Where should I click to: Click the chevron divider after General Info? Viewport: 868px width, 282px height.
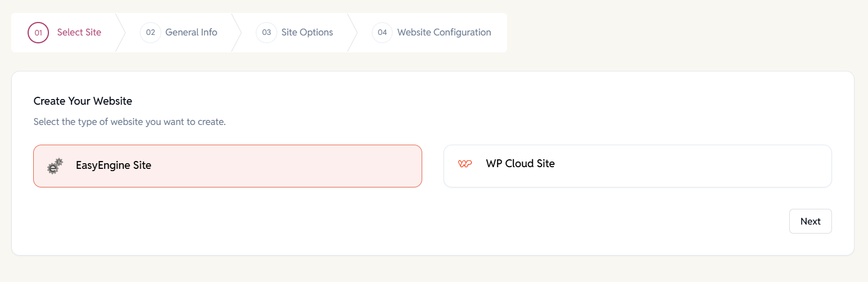(x=236, y=33)
